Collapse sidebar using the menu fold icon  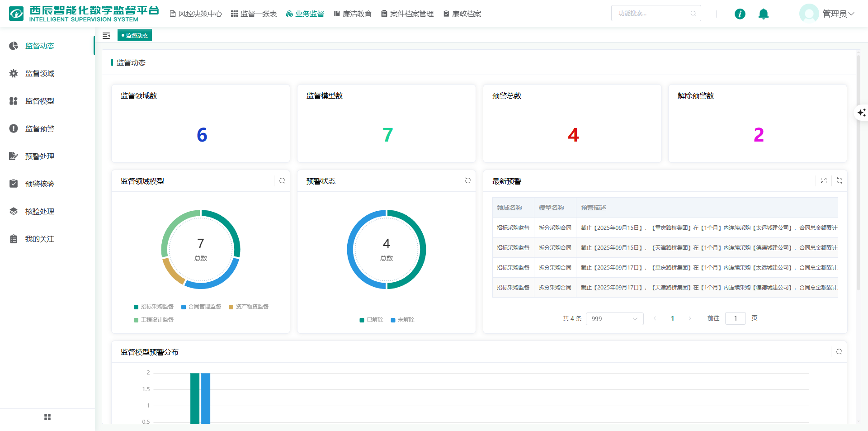(x=106, y=36)
